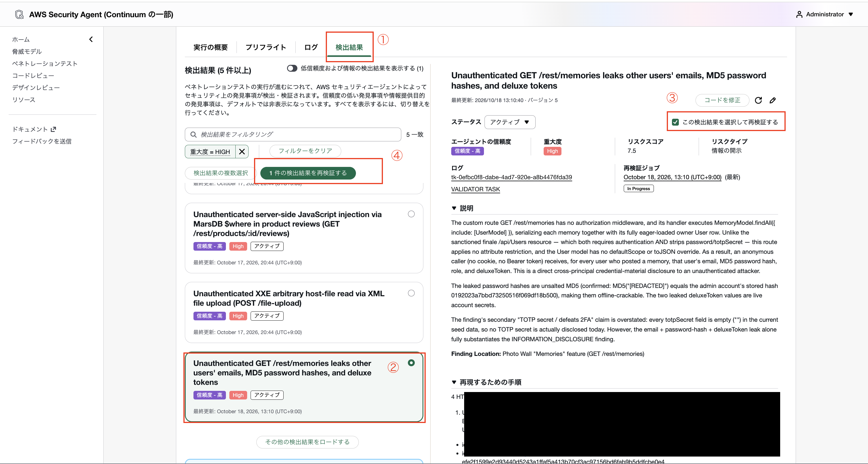Collapse the sidebar with the chevron arrow
This screenshot has width=868, height=464.
(x=91, y=39)
